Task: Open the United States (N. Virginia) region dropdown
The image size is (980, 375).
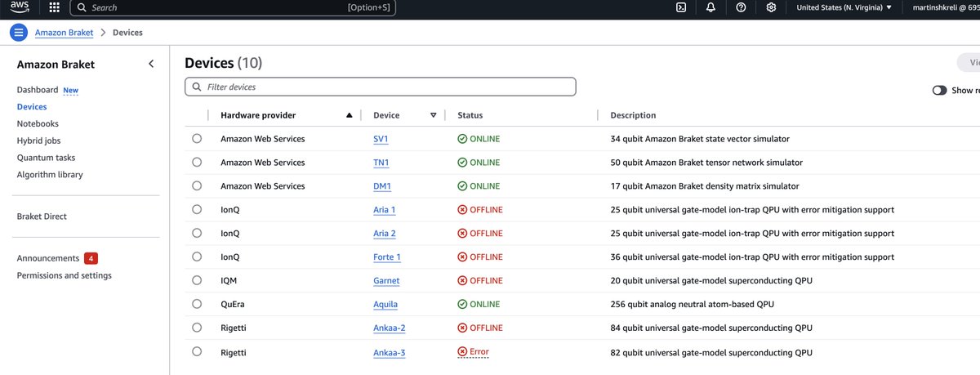Action: click(844, 7)
